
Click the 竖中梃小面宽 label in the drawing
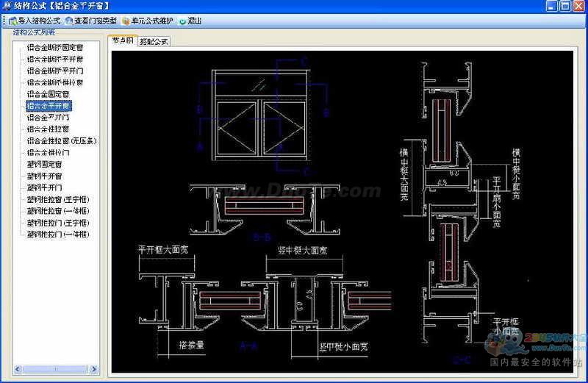click(x=343, y=347)
